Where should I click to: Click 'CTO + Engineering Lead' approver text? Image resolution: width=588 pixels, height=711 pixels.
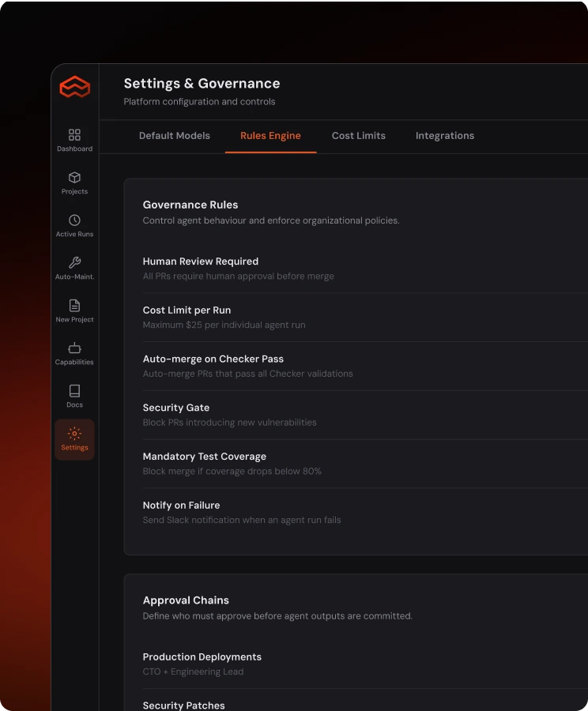[194, 671]
